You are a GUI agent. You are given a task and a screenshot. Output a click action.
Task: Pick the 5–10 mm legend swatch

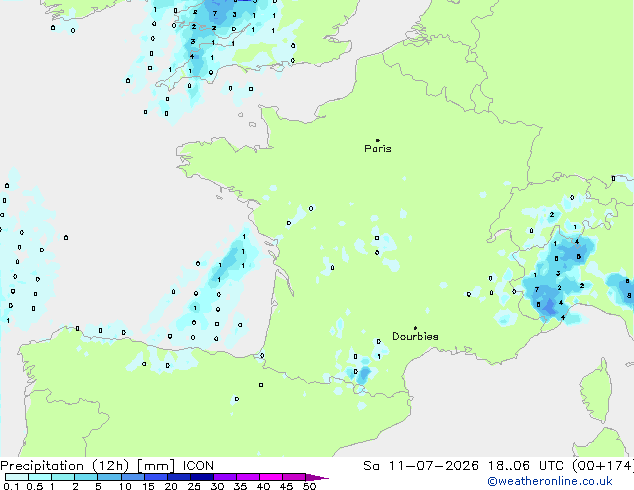[109, 477]
